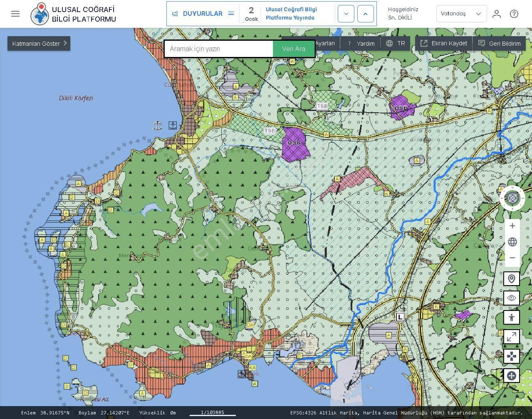Viewport: 532px width, 419px height.
Task: Click the user profile icon
Action: coord(496,14)
